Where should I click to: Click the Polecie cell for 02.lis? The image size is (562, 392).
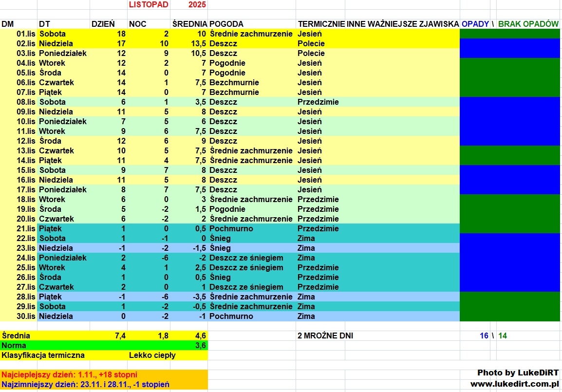(x=311, y=43)
